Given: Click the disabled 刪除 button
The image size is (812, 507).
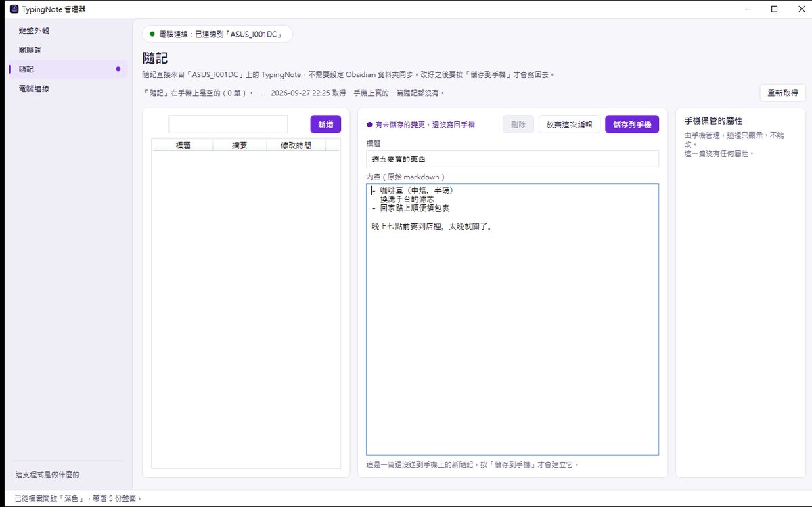Looking at the screenshot, I should [x=518, y=124].
